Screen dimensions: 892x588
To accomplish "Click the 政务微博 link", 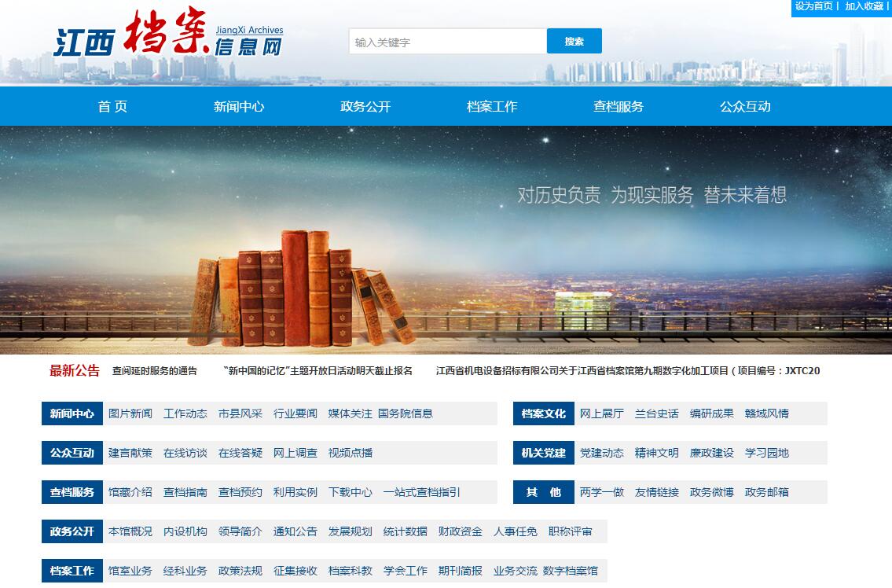I will [x=712, y=492].
